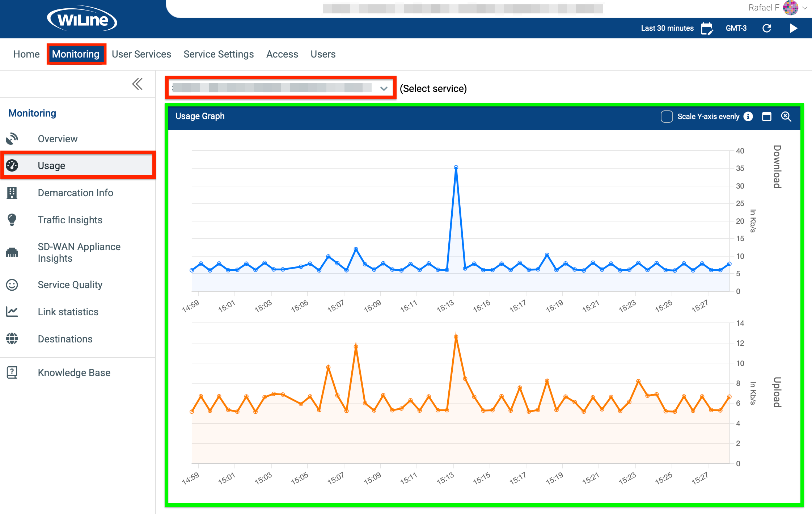The height and width of the screenshot is (514, 812).
Task: Click the Service Quality smiley icon
Action: pyautogui.click(x=12, y=285)
